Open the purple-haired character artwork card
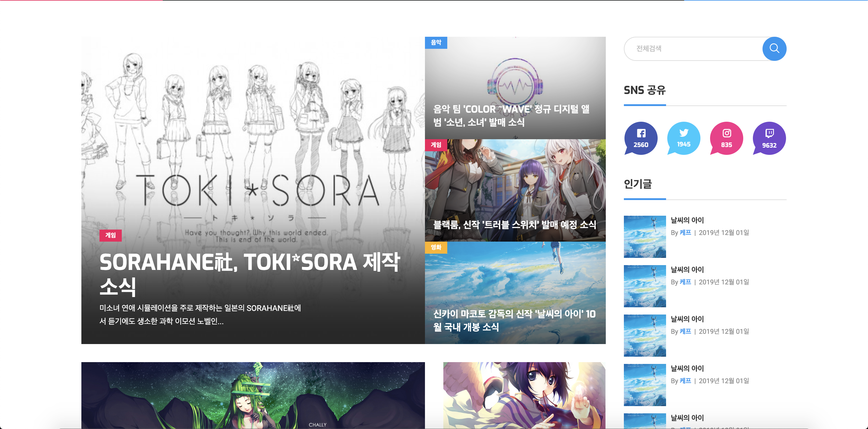 point(524,395)
